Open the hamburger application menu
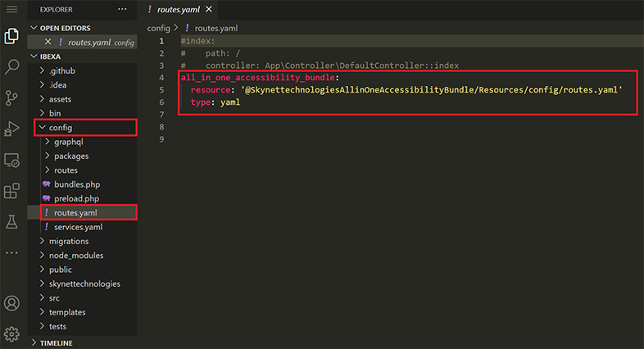 click(x=11, y=9)
